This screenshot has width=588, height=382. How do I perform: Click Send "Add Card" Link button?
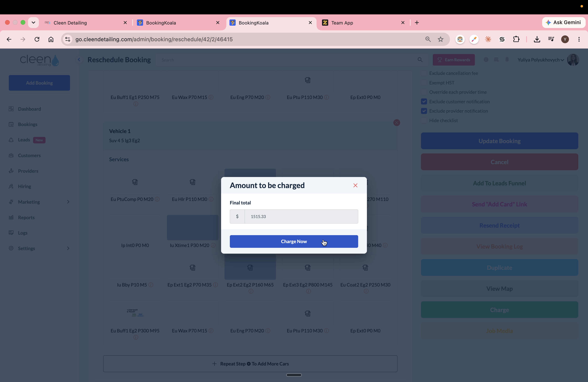499,204
